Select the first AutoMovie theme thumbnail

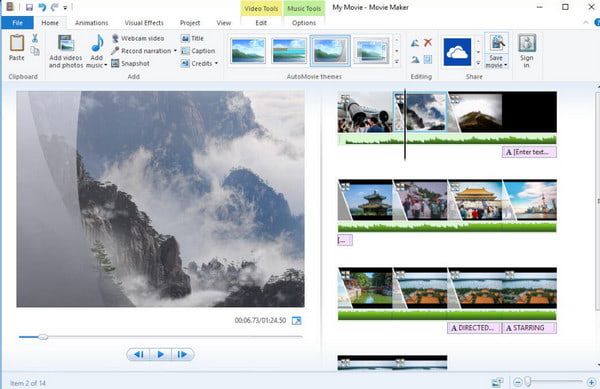coord(248,50)
